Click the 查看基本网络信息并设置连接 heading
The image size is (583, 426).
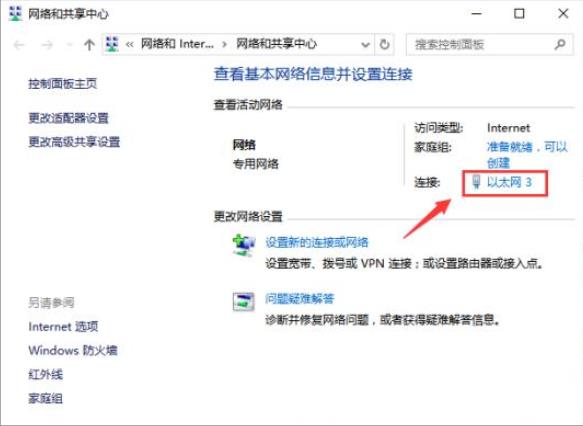(313, 74)
